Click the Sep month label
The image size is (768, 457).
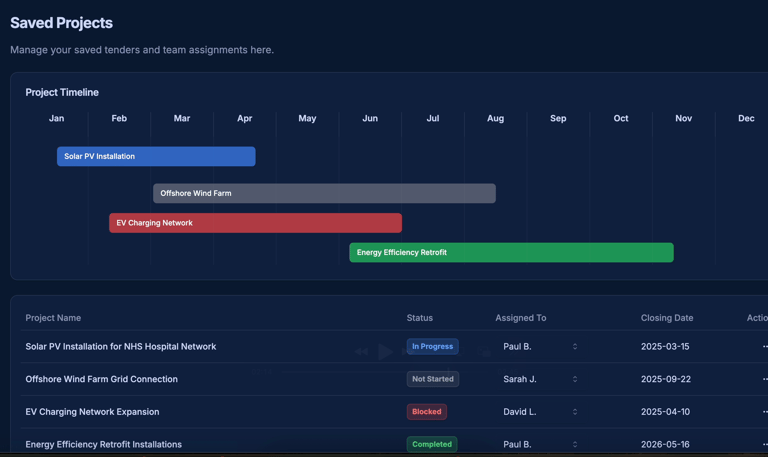coord(558,118)
